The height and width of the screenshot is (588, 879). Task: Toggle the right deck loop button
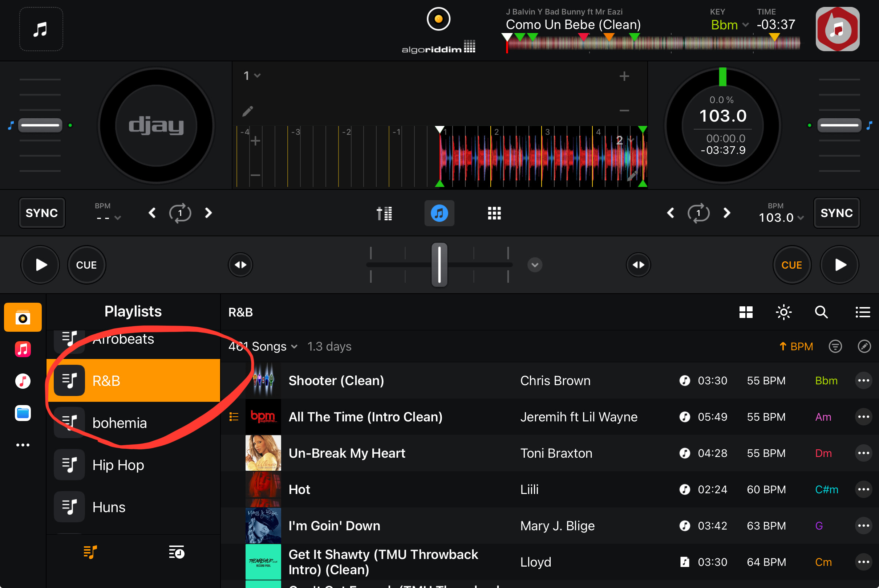tap(698, 213)
